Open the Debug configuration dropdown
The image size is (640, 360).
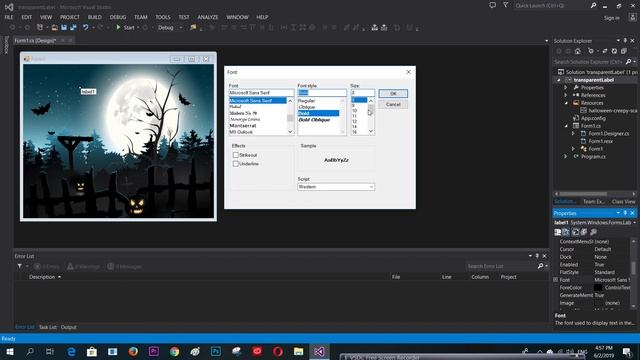pos(170,27)
